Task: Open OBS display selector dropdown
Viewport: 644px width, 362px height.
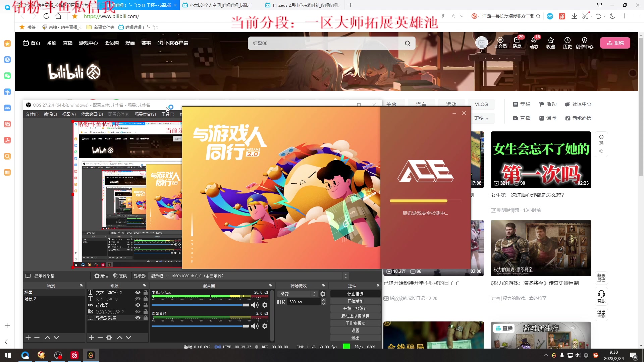Action: pyautogui.click(x=249, y=276)
